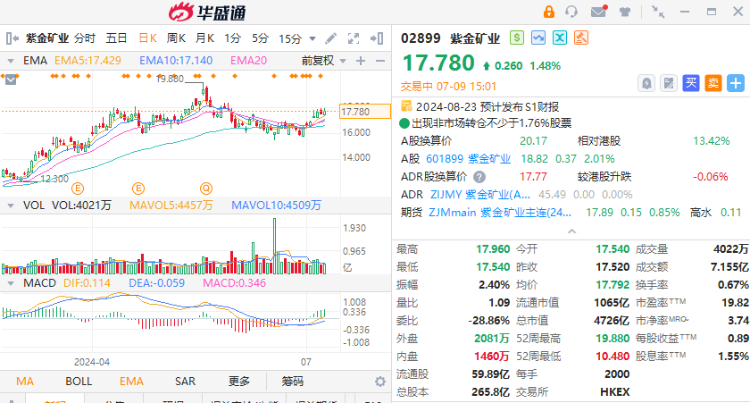Click the EMA10:17.140 legend value

176,61
